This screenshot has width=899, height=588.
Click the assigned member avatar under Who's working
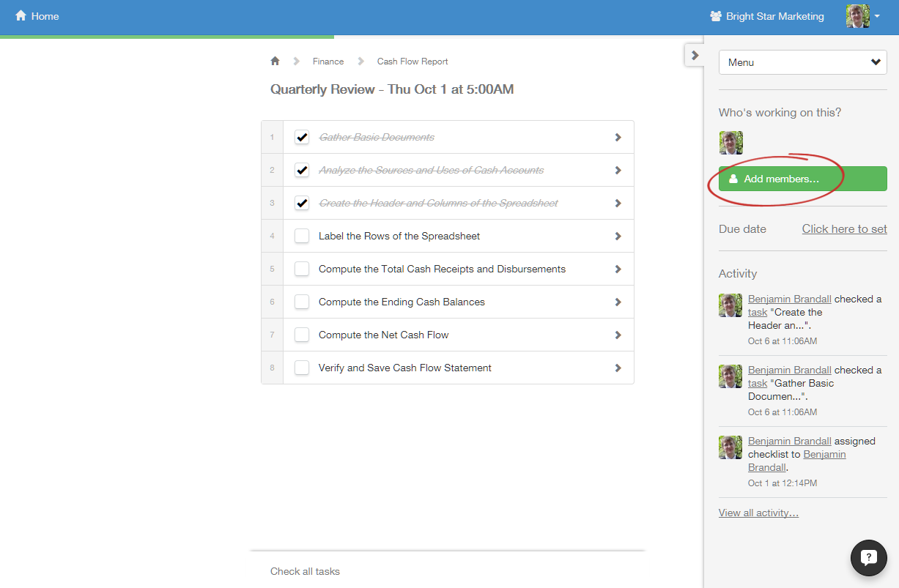point(730,143)
